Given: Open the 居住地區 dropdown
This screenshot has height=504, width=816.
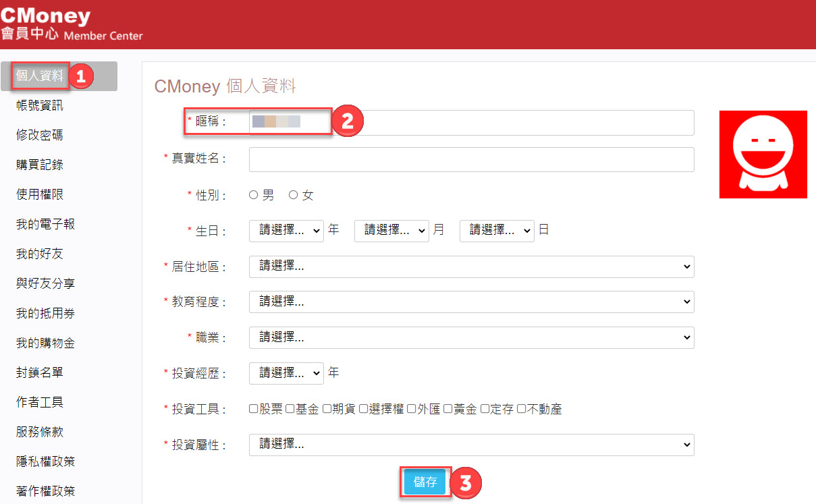Looking at the screenshot, I should [471, 267].
